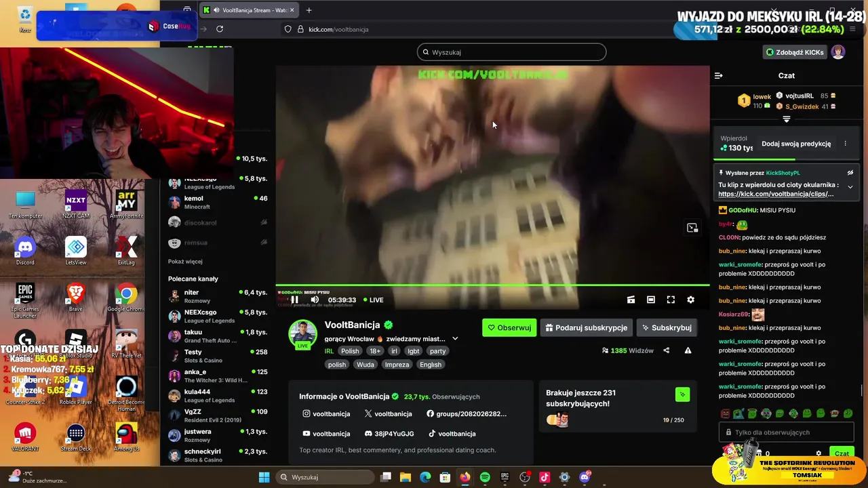Mute the stream volume speaker icon
Viewport: 868px width, 488px height.
pos(315,300)
